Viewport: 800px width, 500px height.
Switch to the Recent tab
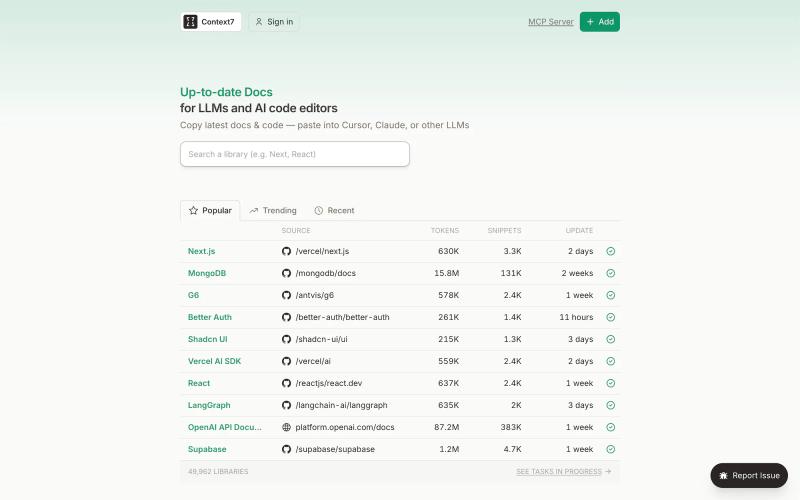pos(334,210)
